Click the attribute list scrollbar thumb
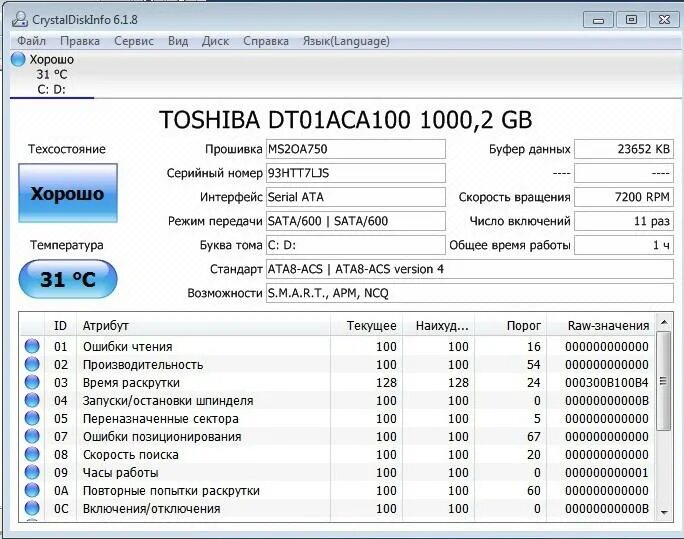Image resolution: width=684 pixels, height=539 pixels. pyautogui.click(x=663, y=382)
